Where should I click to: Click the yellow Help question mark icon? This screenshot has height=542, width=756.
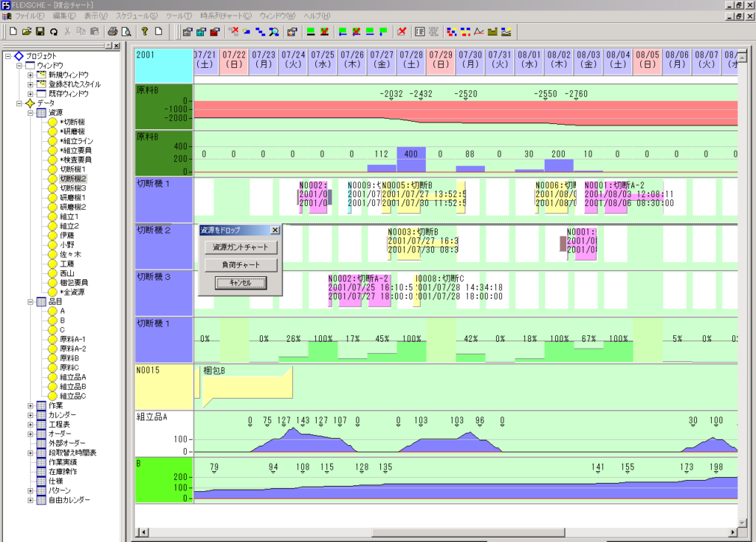coord(144,32)
